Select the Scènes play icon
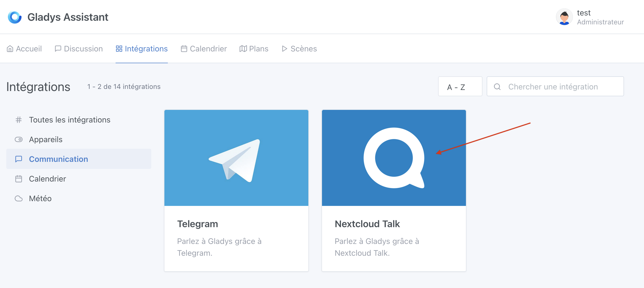 click(x=284, y=49)
